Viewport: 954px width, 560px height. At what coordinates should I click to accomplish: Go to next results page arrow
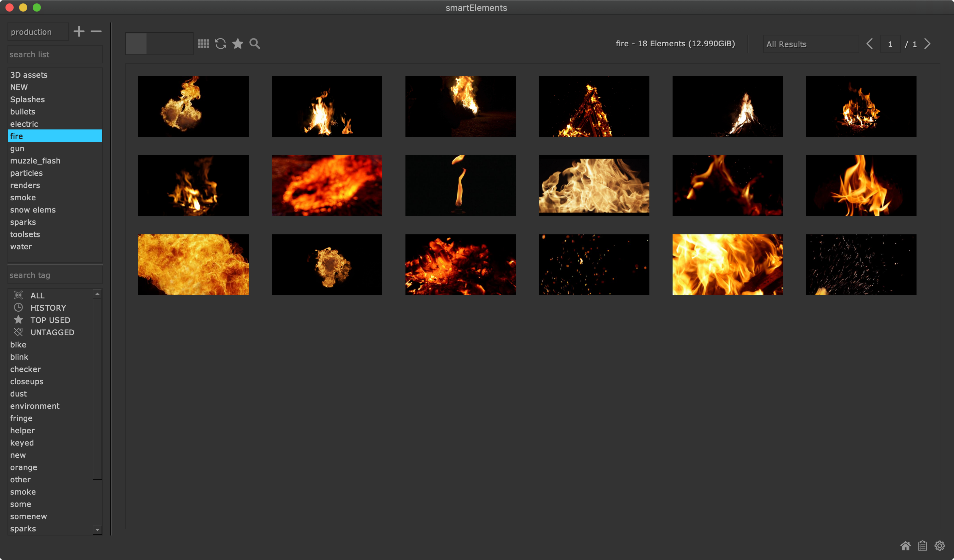pos(927,44)
